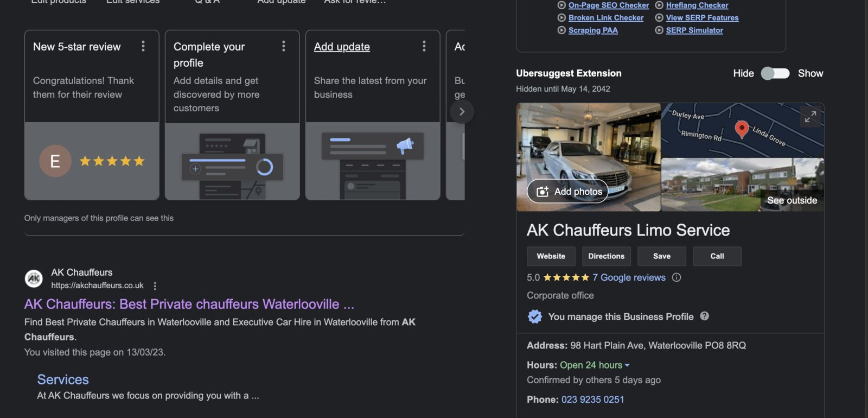Open Hreflang Checker link
This screenshot has height=418, width=868.
point(697,5)
